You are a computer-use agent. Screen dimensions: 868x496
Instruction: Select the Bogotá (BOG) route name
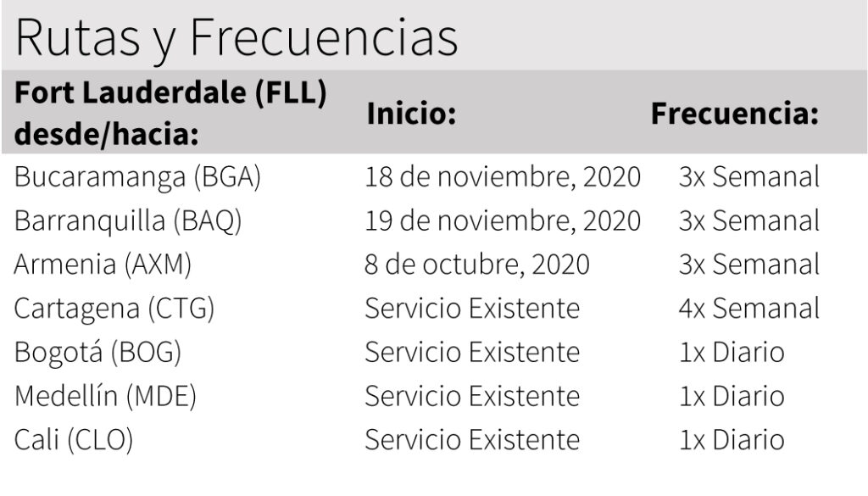pyautogui.click(x=97, y=352)
